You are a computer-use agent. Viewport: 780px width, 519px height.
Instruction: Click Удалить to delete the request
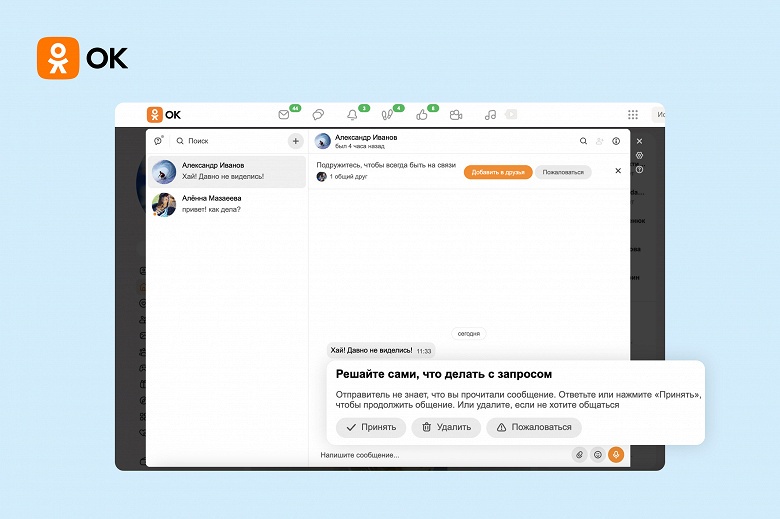[x=446, y=427]
